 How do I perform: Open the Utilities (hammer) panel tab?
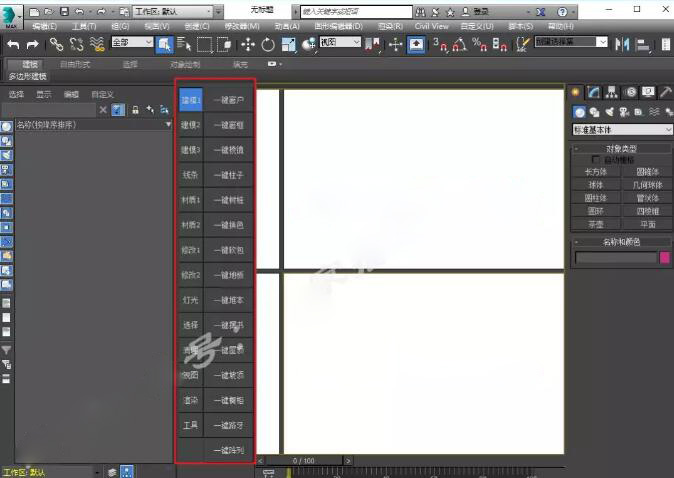pos(665,92)
